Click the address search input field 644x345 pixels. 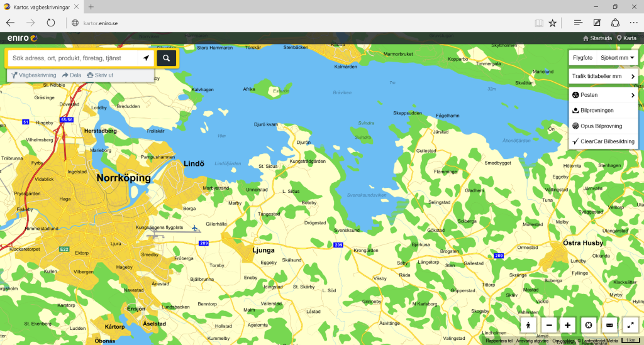point(73,58)
